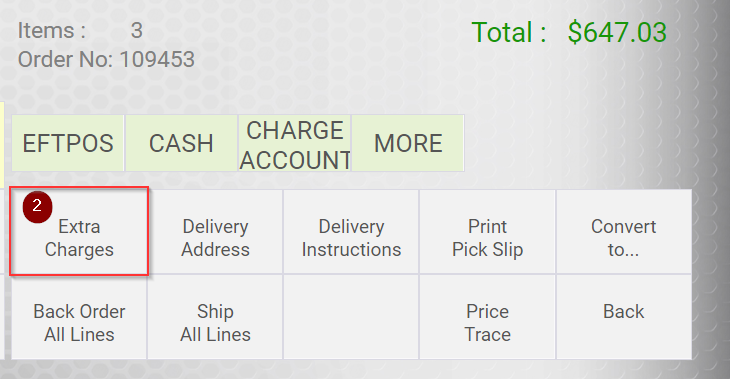Click the $647.03 total amount
Viewport: 730px width, 379px height.
coord(617,33)
